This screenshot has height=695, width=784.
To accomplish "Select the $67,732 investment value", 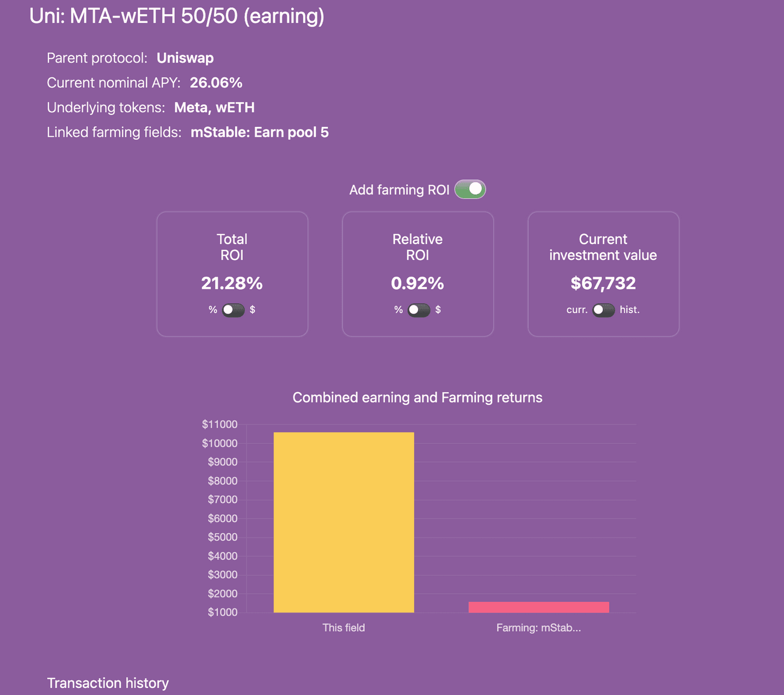I will (603, 283).
